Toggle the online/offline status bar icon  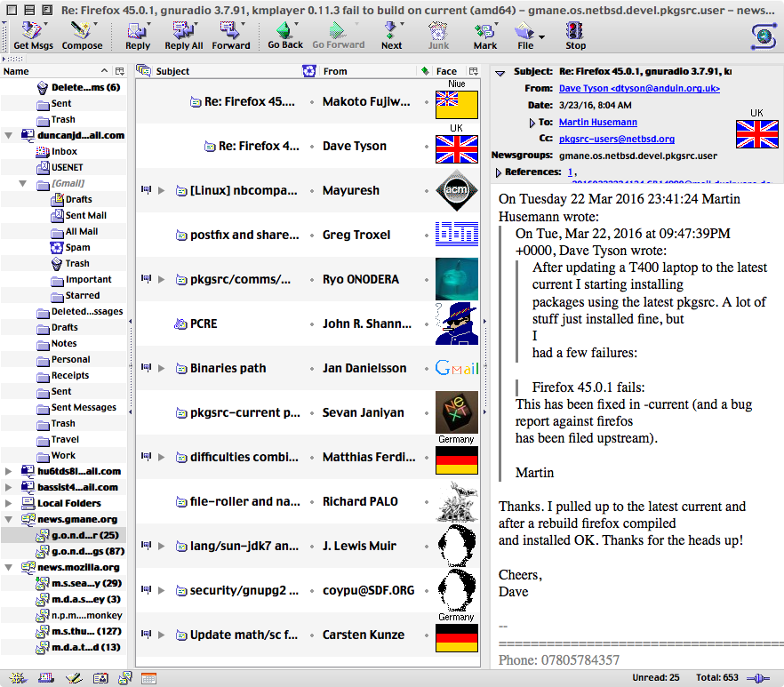pos(758,678)
